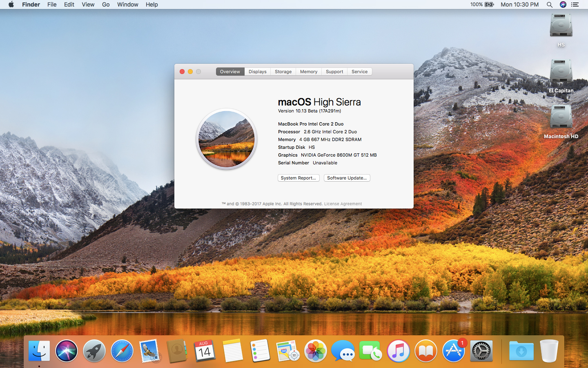Viewport: 588px width, 368px height.
Task: Activate Siri from the Dock
Action: 67,351
